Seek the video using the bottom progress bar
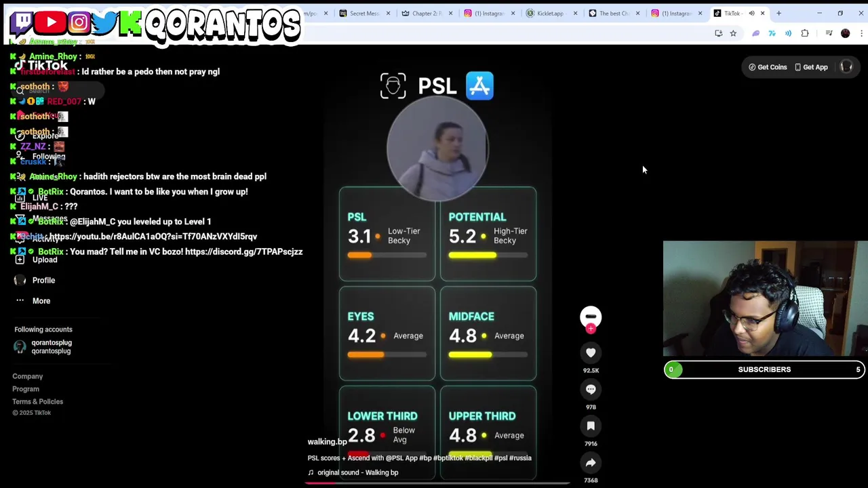The image size is (868, 488). point(437,483)
